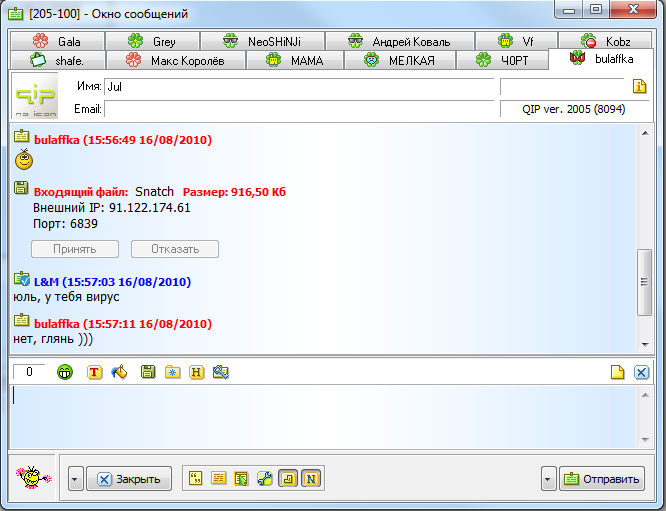The width and height of the screenshot is (666, 511).
Task: Switch to the Vf tab
Action: pos(516,41)
